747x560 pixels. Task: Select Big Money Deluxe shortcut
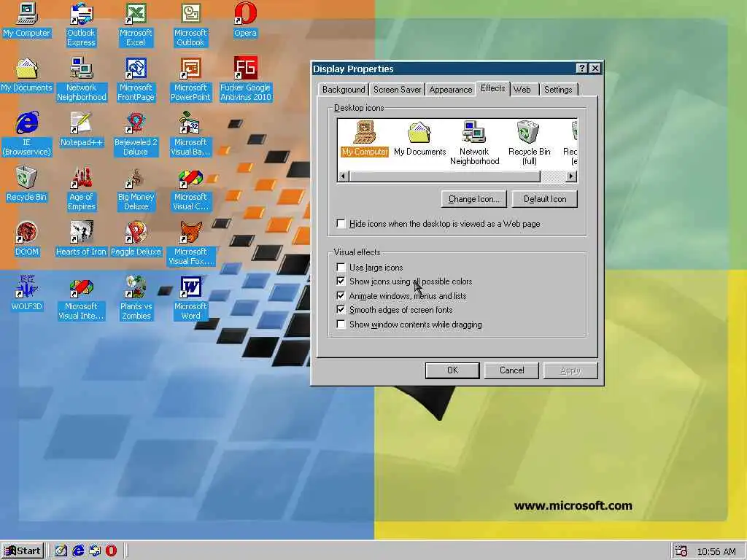[x=136, y=189]
